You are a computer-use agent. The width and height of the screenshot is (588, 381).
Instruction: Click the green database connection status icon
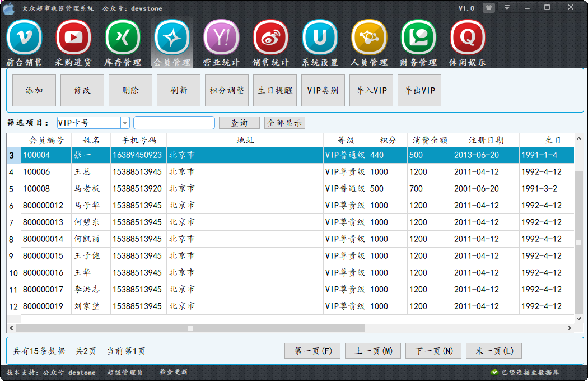(x=494, y=372)
